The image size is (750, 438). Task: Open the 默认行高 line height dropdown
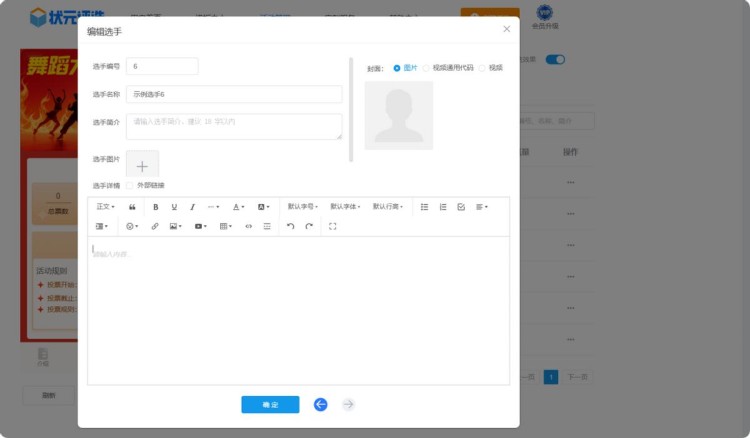[388, 207]
